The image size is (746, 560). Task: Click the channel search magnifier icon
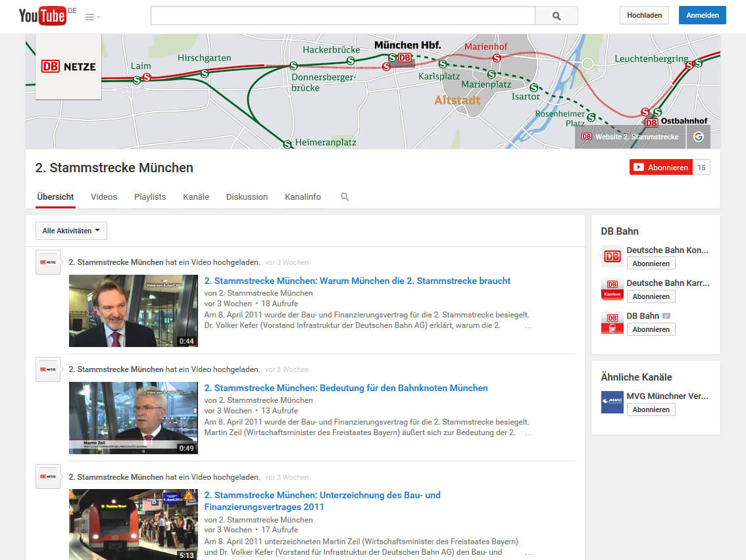click(345, 197)
